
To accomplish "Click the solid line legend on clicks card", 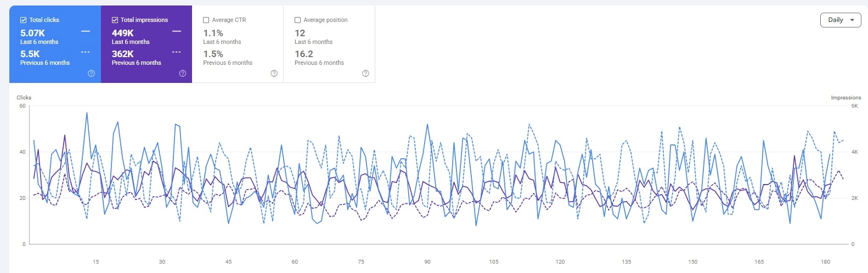I will pyautogui.click(x=86, y=31).
